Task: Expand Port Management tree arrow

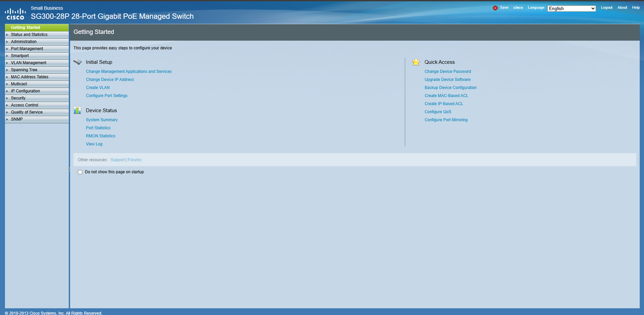Action: (x=7, y=49)
